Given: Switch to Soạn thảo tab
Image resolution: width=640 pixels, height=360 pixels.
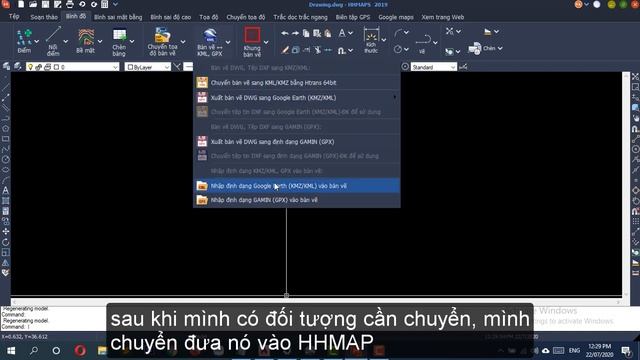Looking at the screenshot, I should pos(44,17).
